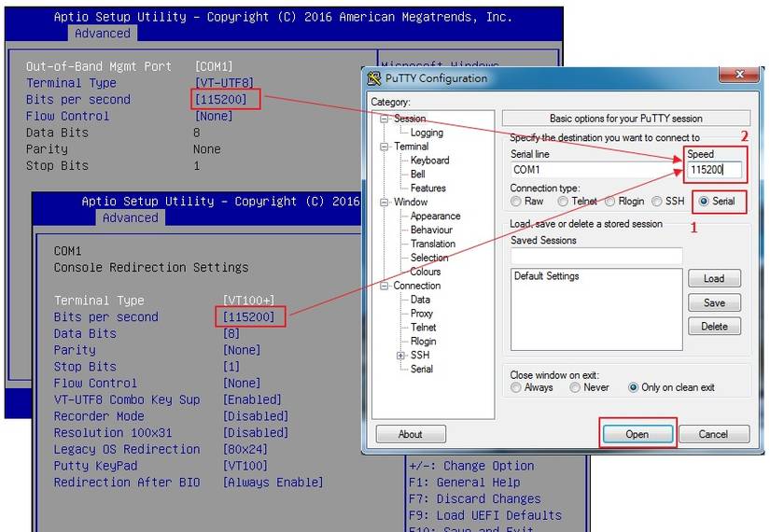Open the Bell category
Screen dimensions: 770x532
418,175
